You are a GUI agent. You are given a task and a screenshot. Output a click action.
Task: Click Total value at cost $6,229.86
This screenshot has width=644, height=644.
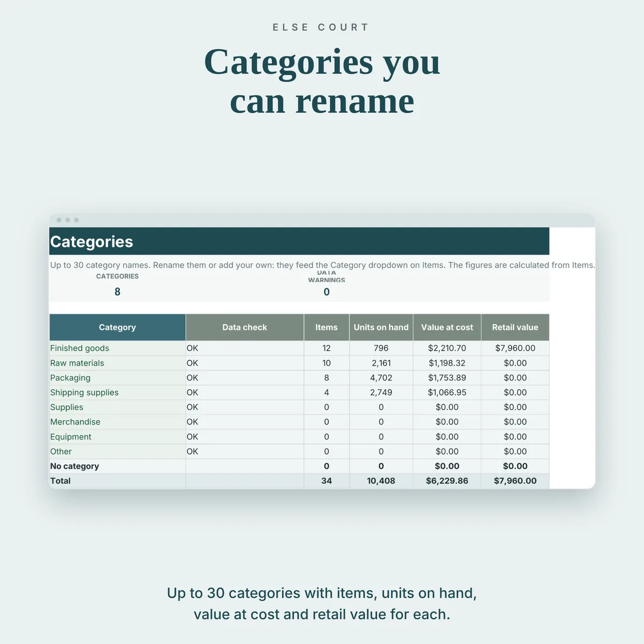pos(447,481)
